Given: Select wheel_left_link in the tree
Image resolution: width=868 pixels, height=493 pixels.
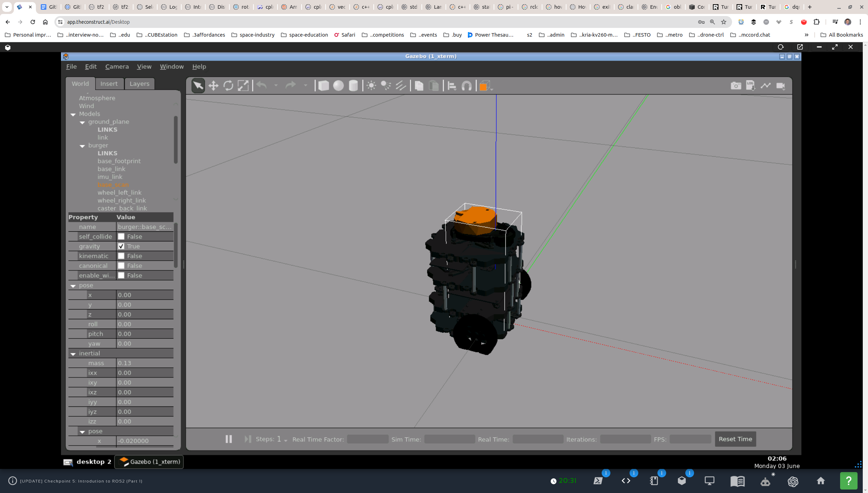Looking at the screenshot, I should click(x=119, y=193).
